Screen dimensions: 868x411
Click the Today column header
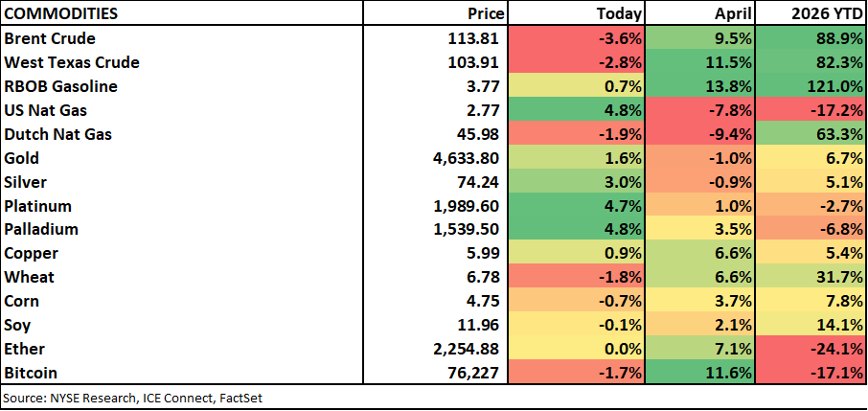click(576, 13)
